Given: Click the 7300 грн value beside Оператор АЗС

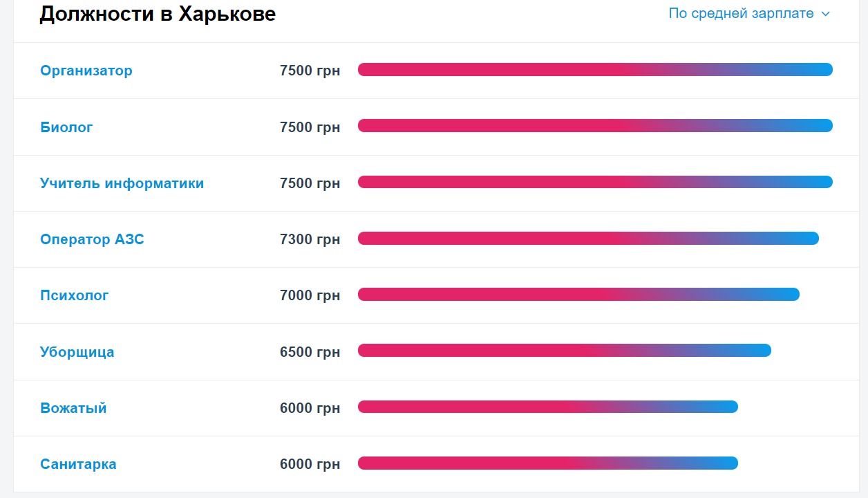Looking at the screenshot, I should (x=310, y=239).
